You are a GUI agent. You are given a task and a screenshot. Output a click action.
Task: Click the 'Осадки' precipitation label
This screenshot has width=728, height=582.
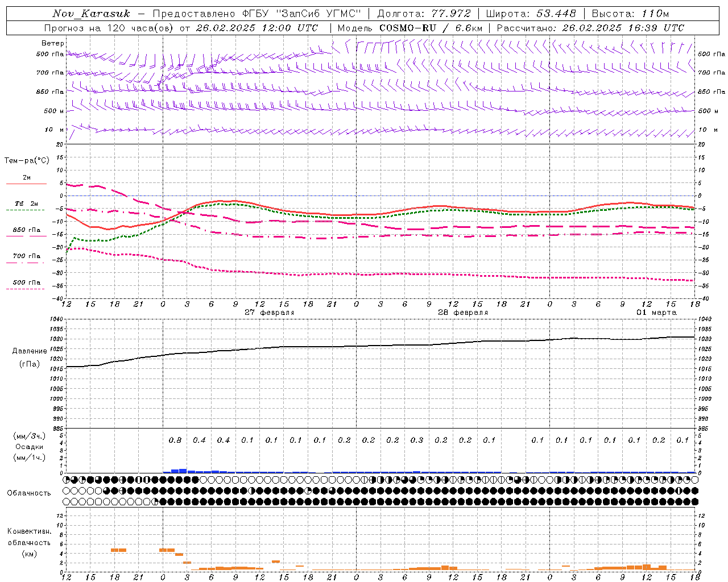point(30,447)
